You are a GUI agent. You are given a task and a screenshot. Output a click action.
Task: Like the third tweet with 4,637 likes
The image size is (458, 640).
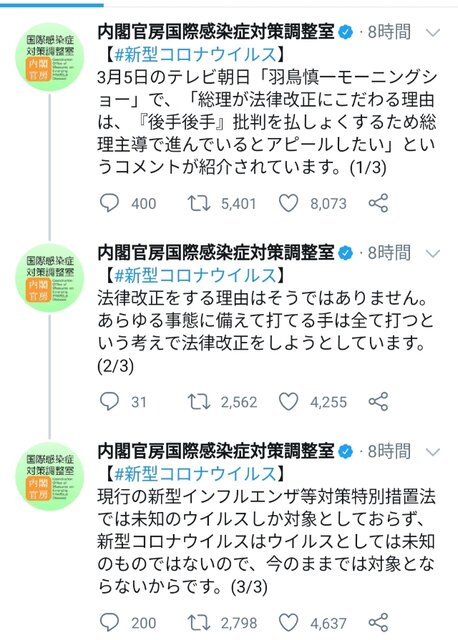click(x=288, y=622)
